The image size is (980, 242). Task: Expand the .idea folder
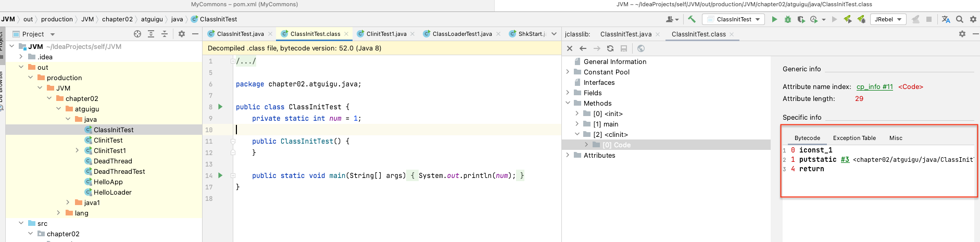pos(21,57)
